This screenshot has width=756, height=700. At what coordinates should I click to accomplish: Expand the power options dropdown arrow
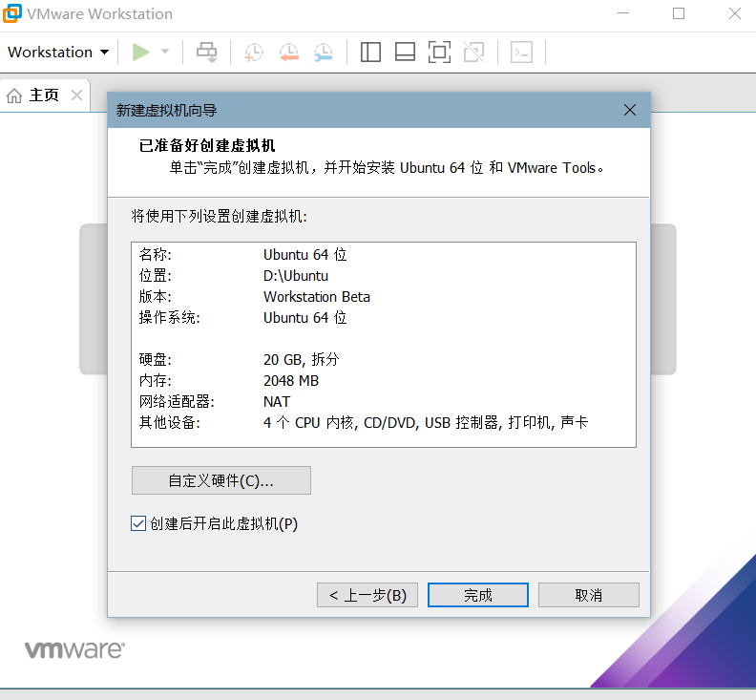pos(165,52)
